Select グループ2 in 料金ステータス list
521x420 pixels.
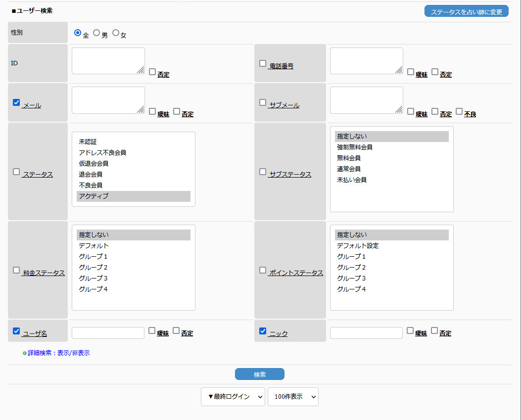point(93,268)
